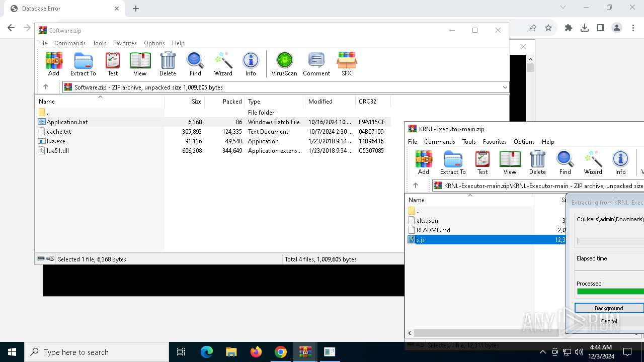
Task: Open Chrome downloads icon
Action: tap(585, 28)
